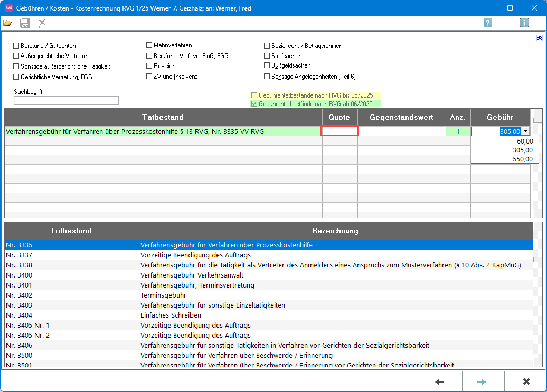Click 'Verfahrensgebühr, Terminsvertretung' description

point(197,285)
